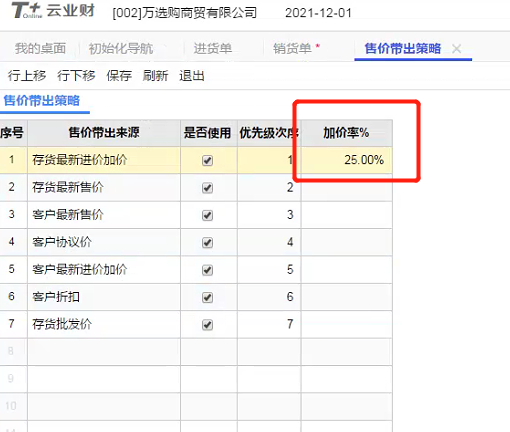This screenshot has width=510, height=432.
Task: Switch to the 我的桌面 tab
Action: 40,48
